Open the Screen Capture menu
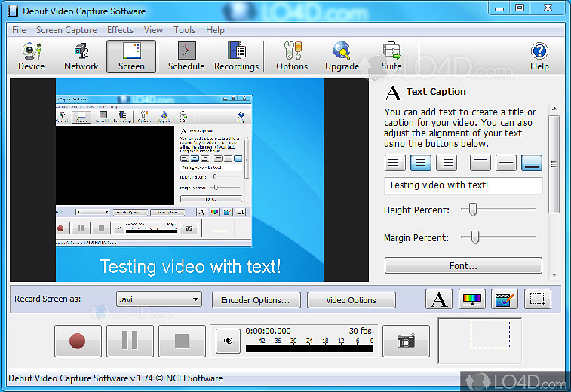This screenshot has width=571, height=392. [x=66, y=30]
